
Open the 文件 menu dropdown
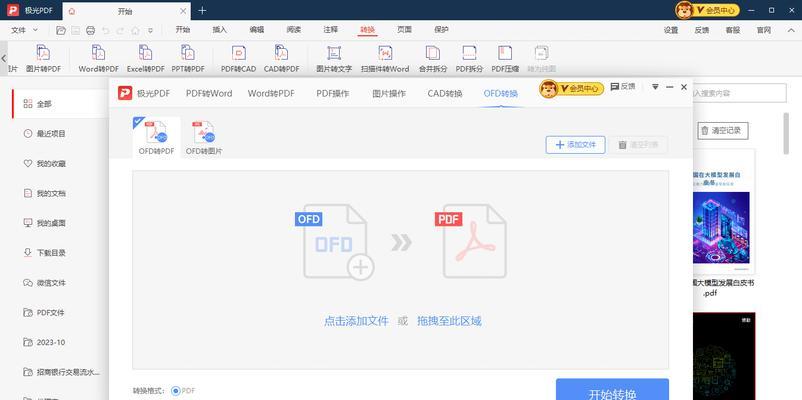[25, 30]
